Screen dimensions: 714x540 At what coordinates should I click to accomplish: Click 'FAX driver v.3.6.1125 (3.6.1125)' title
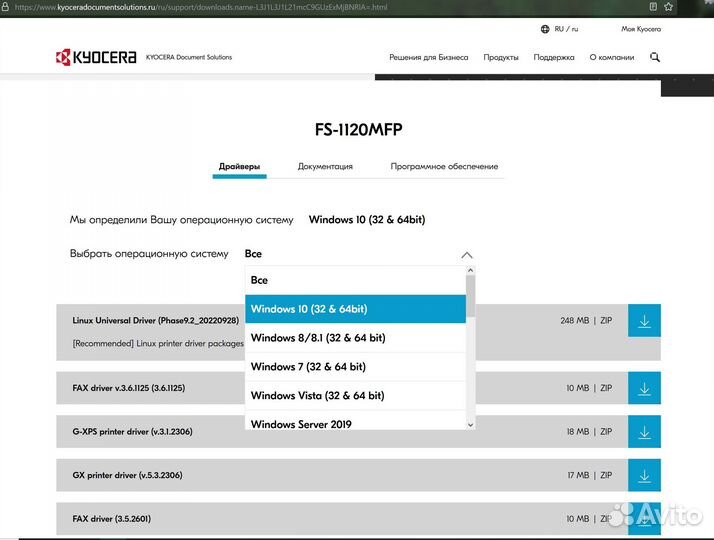(x=128, y=388)
